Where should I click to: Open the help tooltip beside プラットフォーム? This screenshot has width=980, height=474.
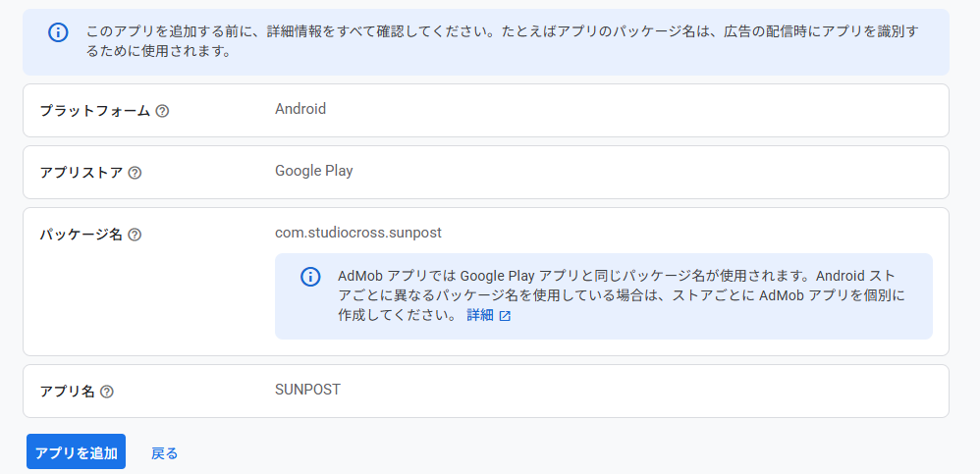coord(162,111)
